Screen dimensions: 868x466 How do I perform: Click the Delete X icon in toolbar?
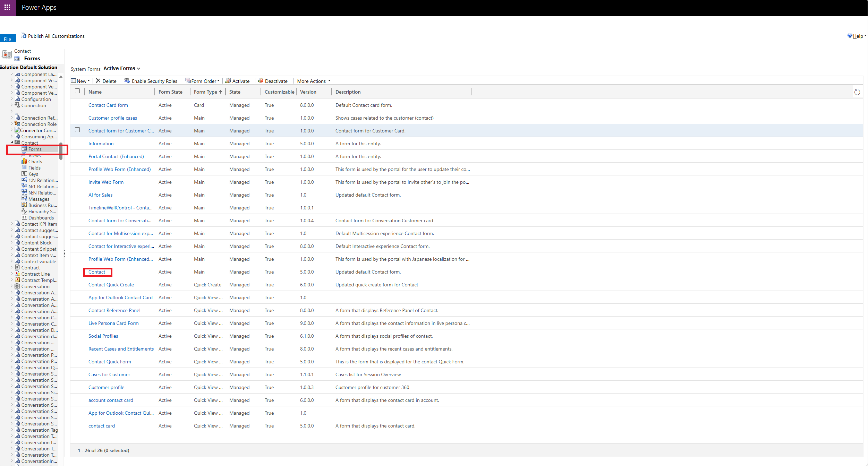(98, 81)
